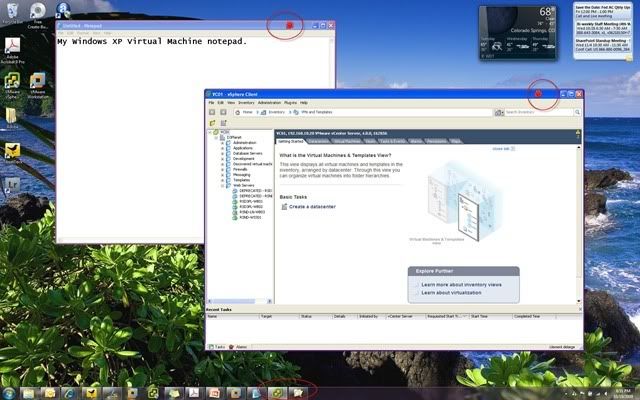Click the VMs and Templates breadcrumb
The width and height of the screenshot is (640, 400).
[x=316, y=112]
